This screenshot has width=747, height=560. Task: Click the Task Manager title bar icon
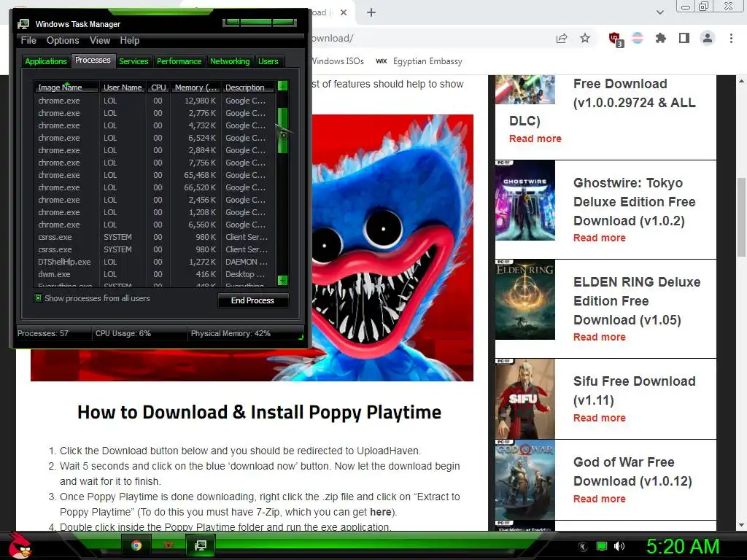(x=23, y=24)
